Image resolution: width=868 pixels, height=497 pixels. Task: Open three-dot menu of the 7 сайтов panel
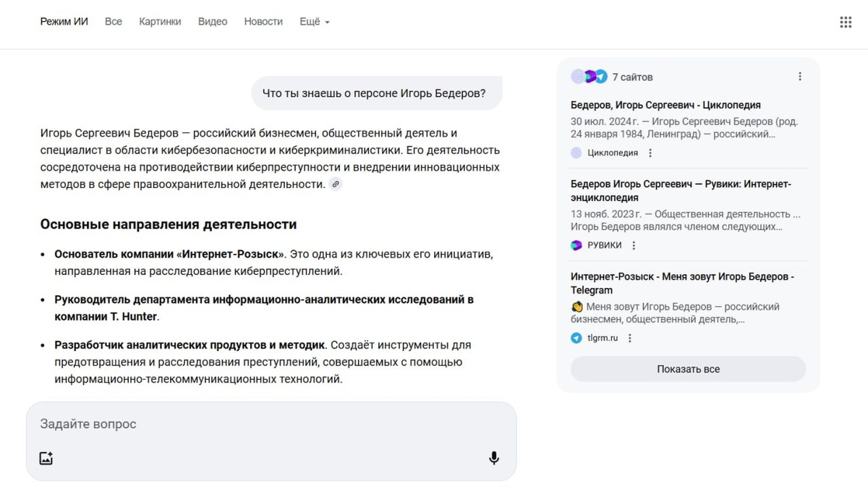[x=800, y=77]
